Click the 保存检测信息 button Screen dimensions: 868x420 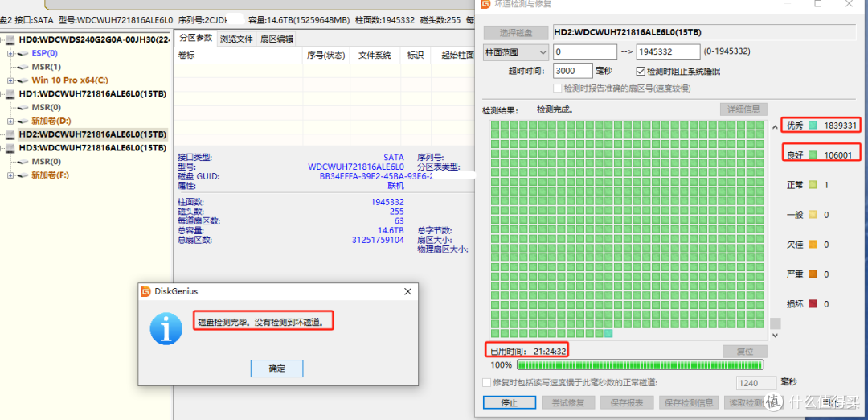[690, 403]
